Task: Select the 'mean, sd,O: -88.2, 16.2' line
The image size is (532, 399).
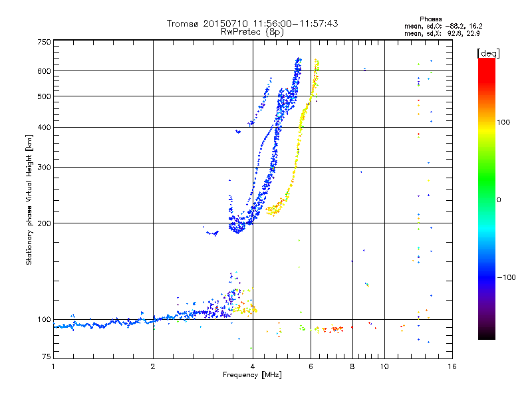Action: tap(444, 26)
